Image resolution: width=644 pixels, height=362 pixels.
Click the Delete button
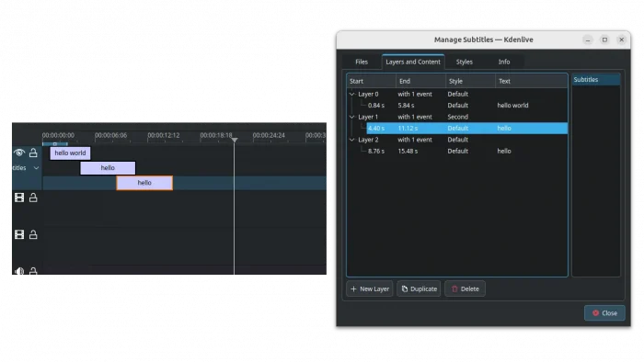[465, 289]
